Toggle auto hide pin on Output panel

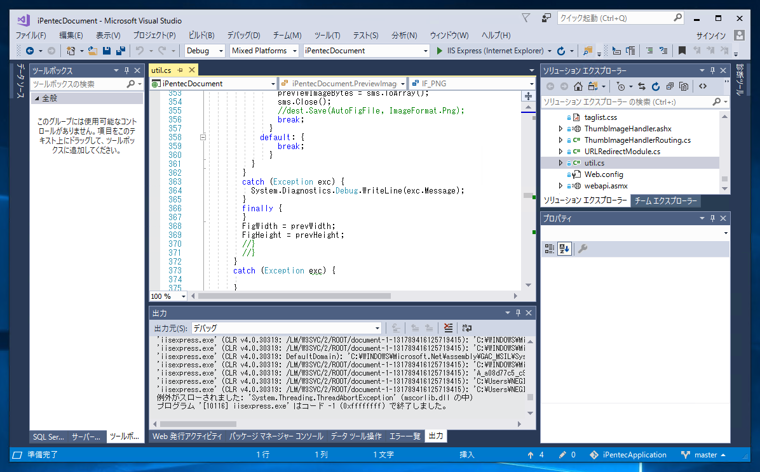click(518, 313)
